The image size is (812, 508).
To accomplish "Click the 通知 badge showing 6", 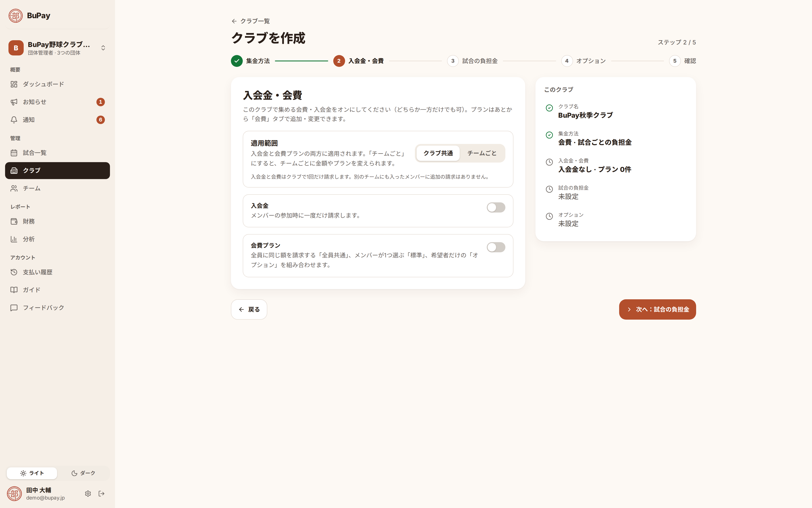I will [100, 120].
